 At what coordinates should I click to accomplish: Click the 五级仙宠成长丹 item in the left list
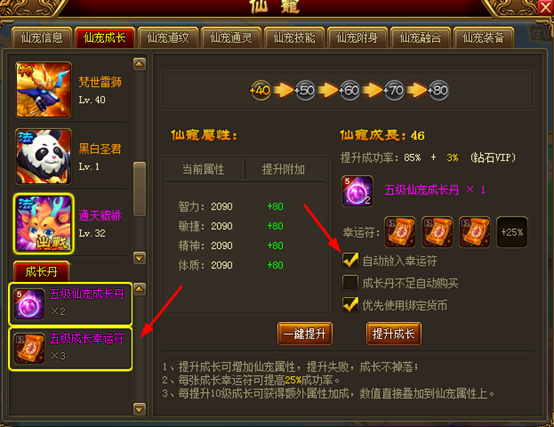click(71, 304)
